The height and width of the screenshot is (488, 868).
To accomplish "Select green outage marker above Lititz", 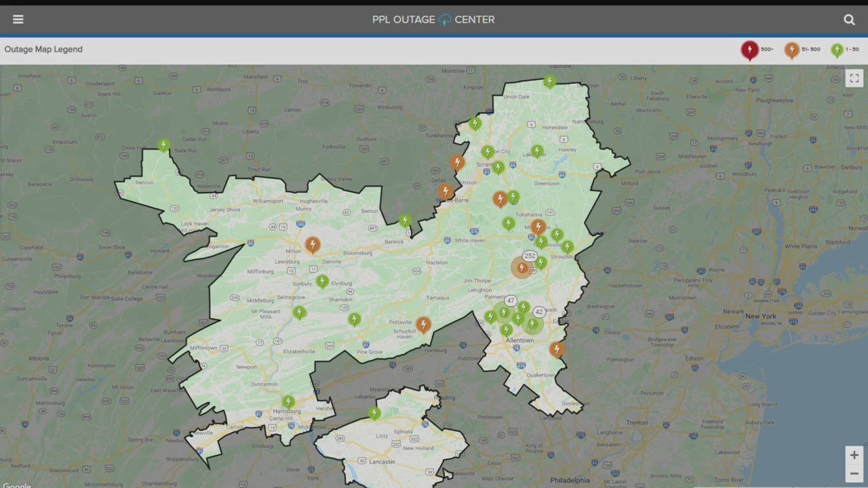I will pos(374,412).
